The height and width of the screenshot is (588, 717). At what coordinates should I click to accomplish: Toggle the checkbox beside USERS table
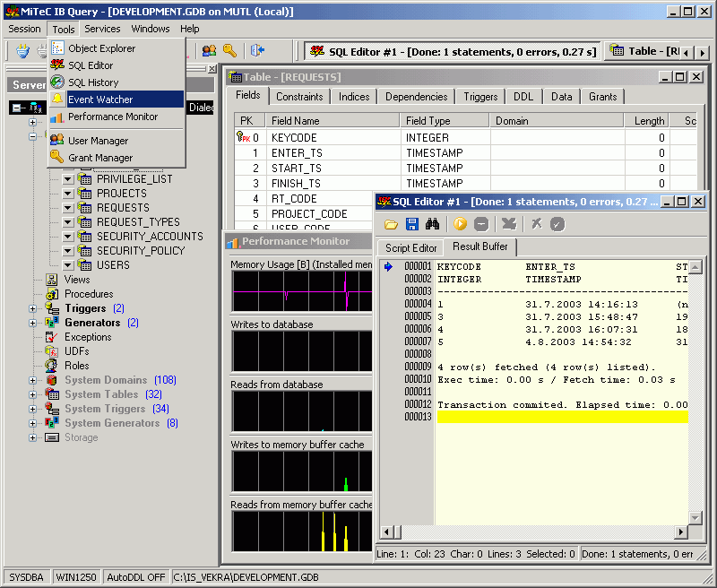coord(68,265)
